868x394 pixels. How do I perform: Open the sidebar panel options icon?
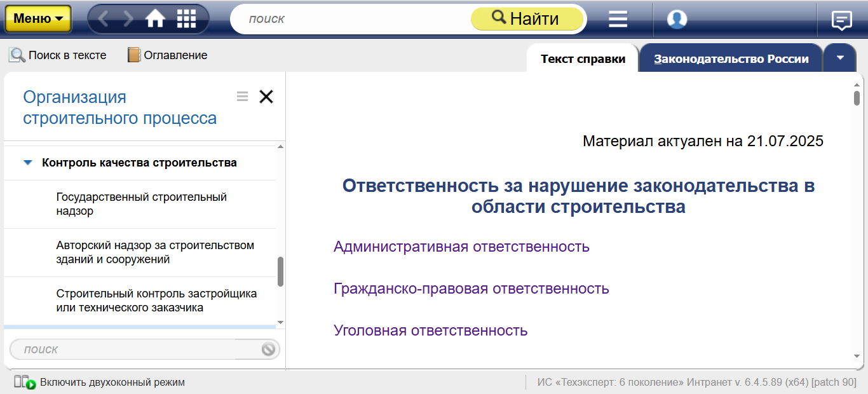point(242,97)
